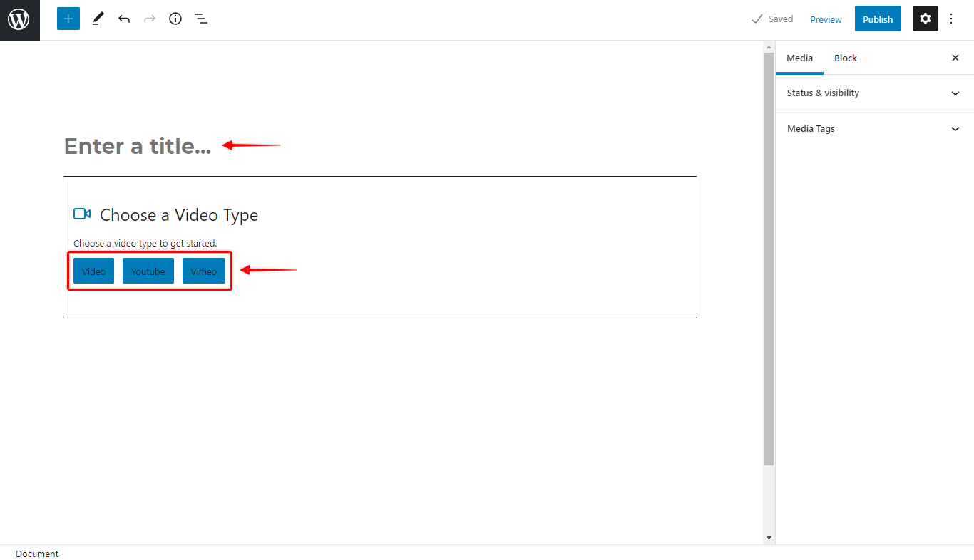974x560 pixels.
Task: Click the redo arrow icon
Action: [x=150, y=19]
